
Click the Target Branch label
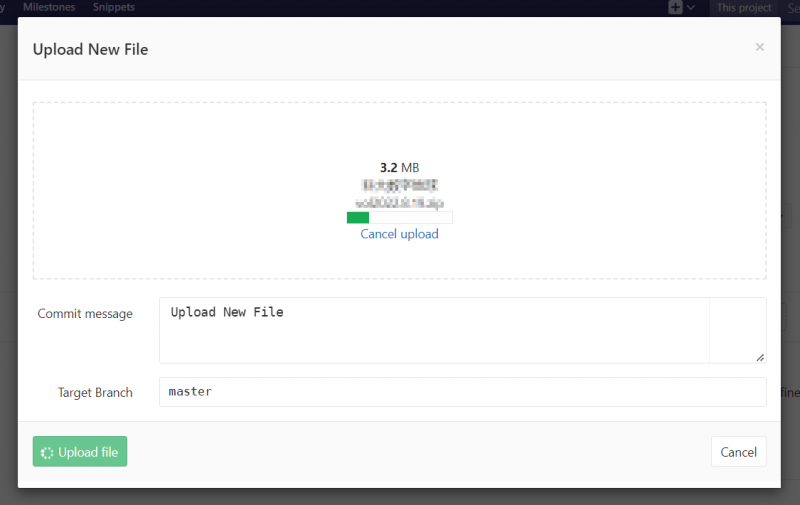(x=95, y=392)
